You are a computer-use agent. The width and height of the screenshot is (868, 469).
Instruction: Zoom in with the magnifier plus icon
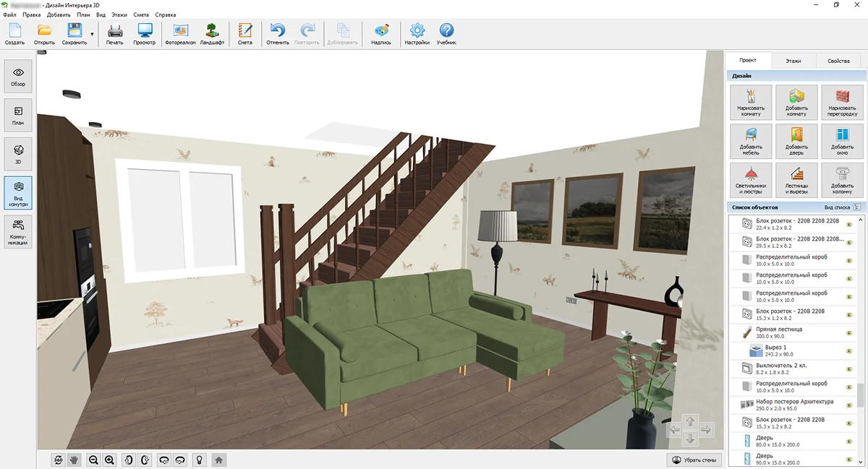(x=109, y=460)
